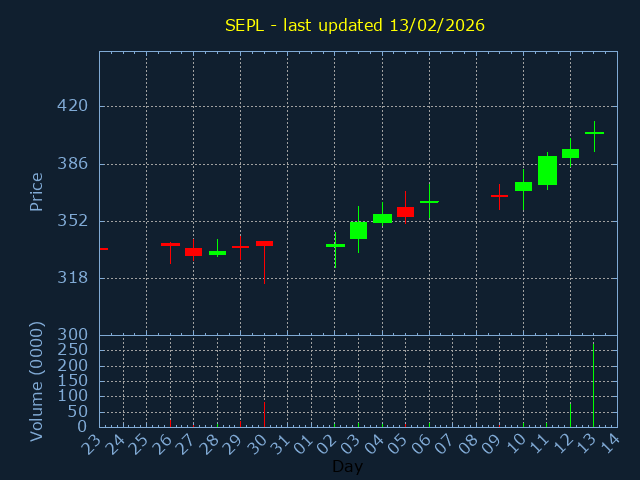
Task: Click the 'Price' y-axis title
Action: click(37, 192)
